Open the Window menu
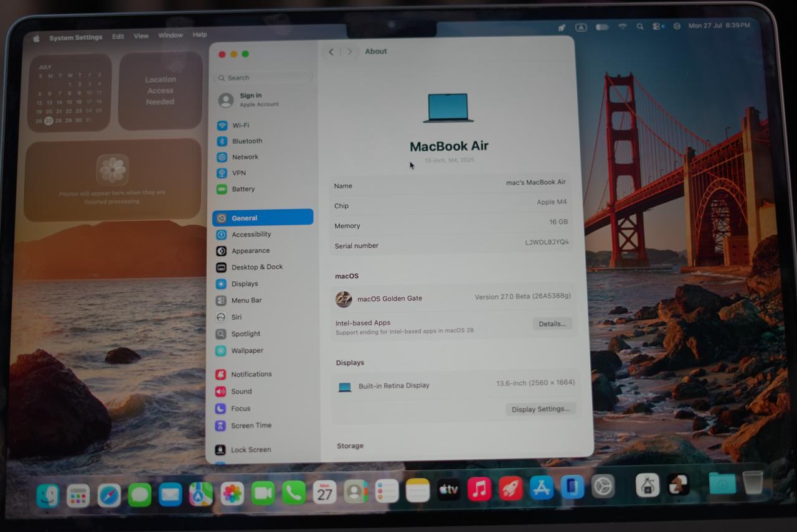The width and height of the screenshot is (797, 532). pos(171,35)
